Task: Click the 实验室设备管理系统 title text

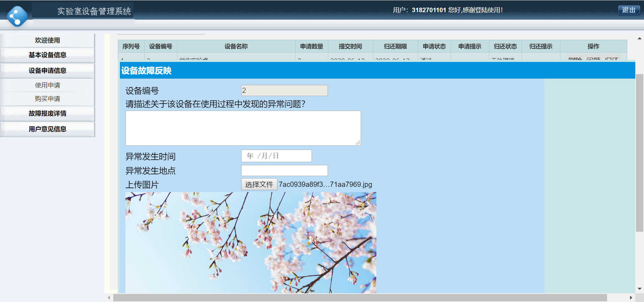Action: click(94, 11)
